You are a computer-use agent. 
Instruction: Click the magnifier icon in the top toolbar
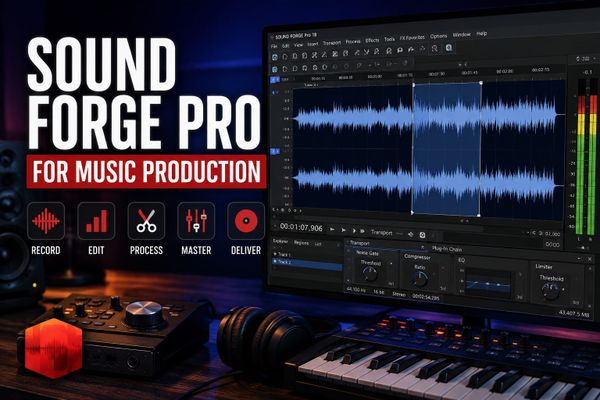(x=434, y=48)
